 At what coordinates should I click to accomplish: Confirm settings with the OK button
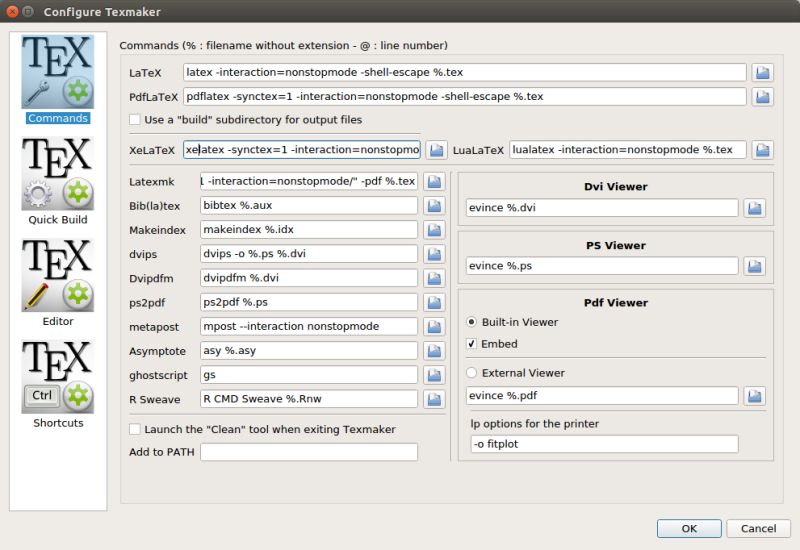(x=689, y=529)
